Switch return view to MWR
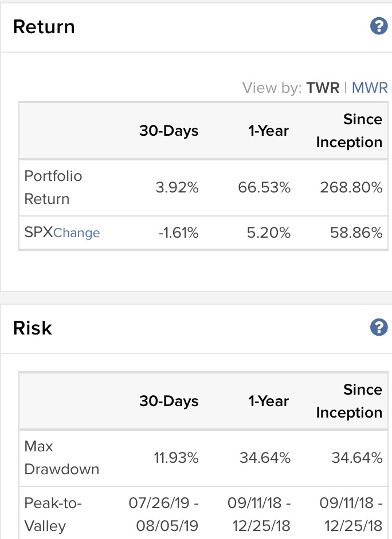Screen dimensions: 392x539 (x=370, y=88)
